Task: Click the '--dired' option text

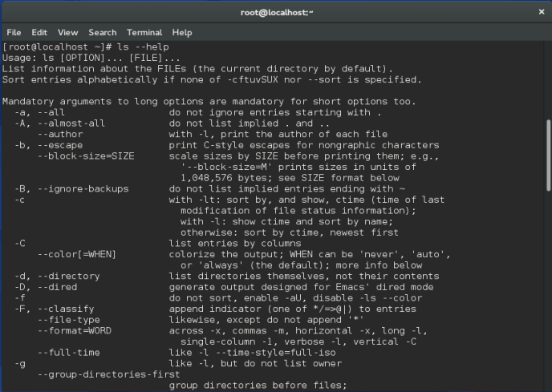Action: (58, 287)
